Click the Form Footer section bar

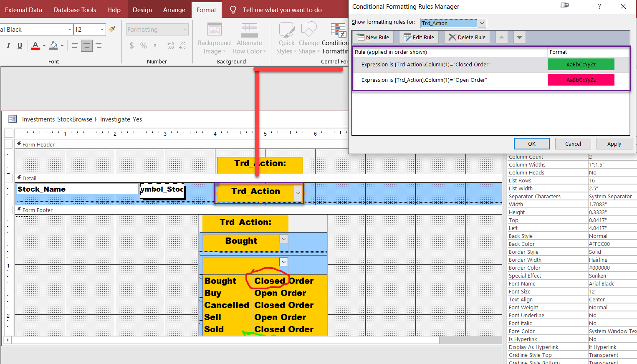(259, 210)
